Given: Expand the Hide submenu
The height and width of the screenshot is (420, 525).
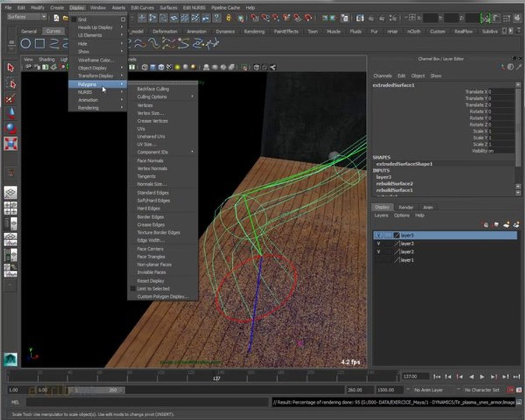Looking at the screenshot, I should click(97, 44).
